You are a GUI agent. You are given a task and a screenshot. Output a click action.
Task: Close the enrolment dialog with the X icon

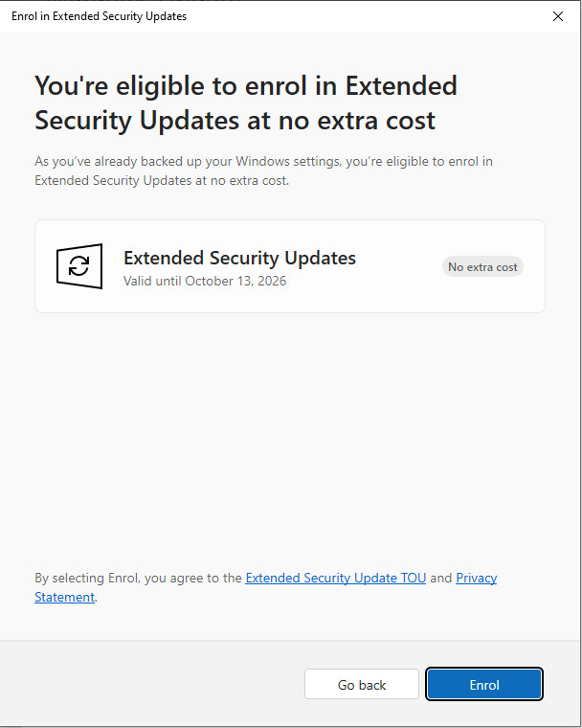[x=558, y=16]
